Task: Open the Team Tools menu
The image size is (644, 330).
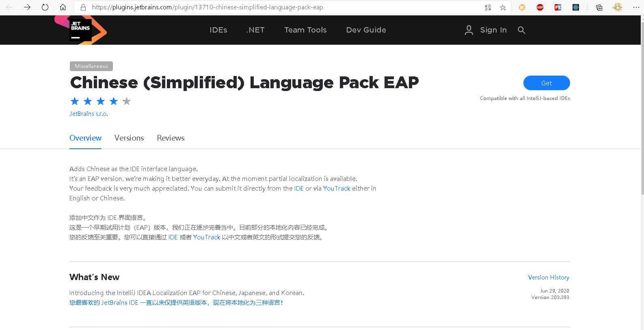Action: point(305,30)
